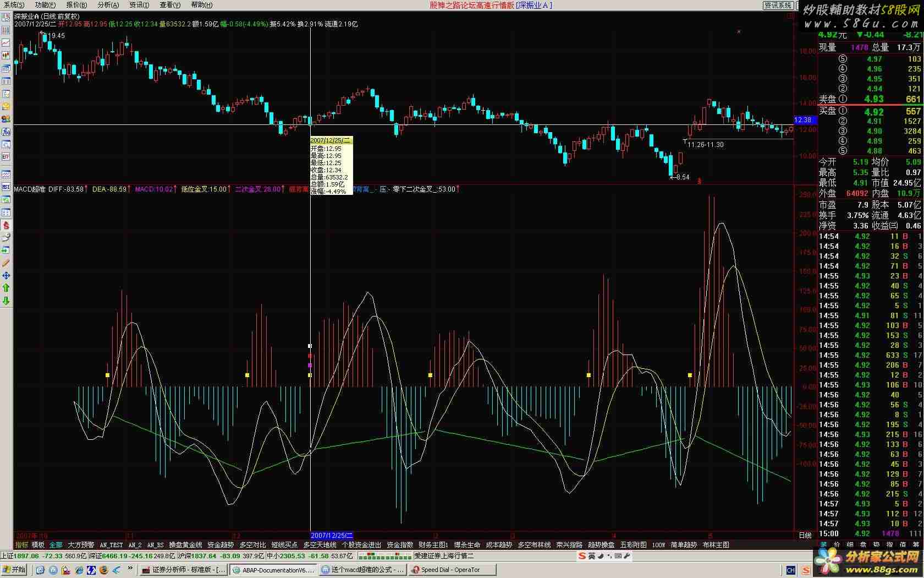The height and width of the screenshot is (578, 924).
Task: Click the 日线 period button
Action: tap(805, 535)
